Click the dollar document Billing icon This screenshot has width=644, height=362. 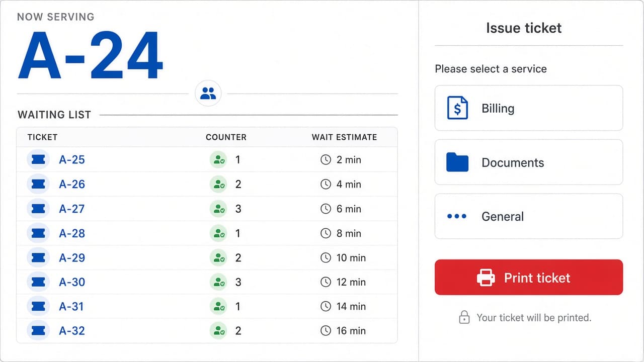pyautogui.click(x=457, y=108)
